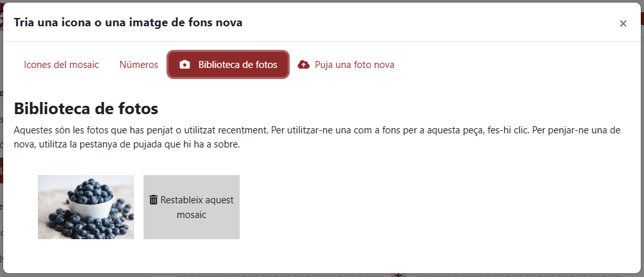The width and height of the screenshot is (644, 277).
Task: Click the plus icon below the dialog
Action: [x=399, y=274]
